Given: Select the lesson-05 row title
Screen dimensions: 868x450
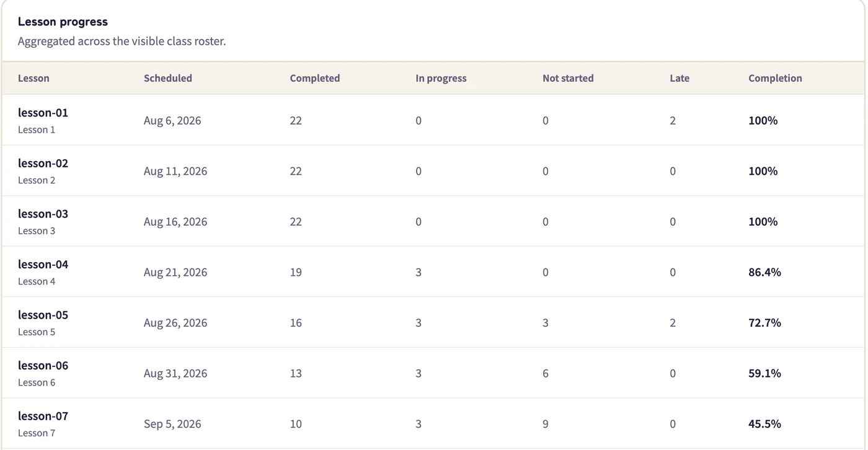Looking at the screenshot, I should click(x=43, y=315).
